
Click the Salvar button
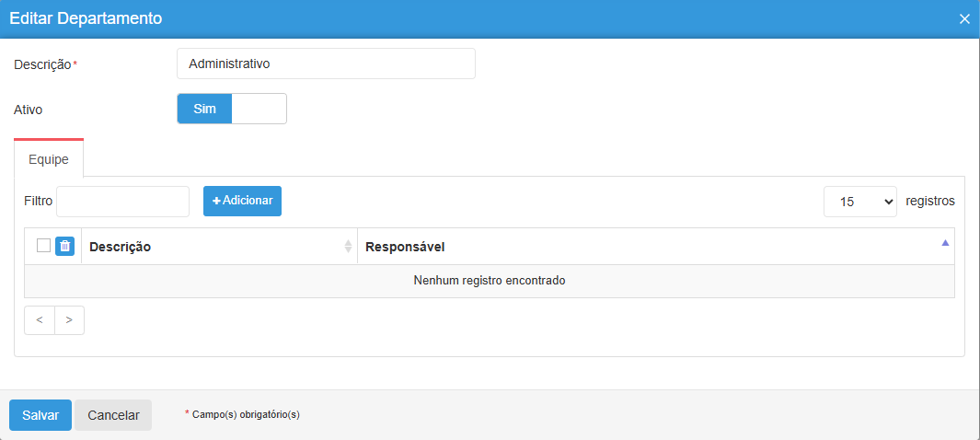click(x=40, y=415)
